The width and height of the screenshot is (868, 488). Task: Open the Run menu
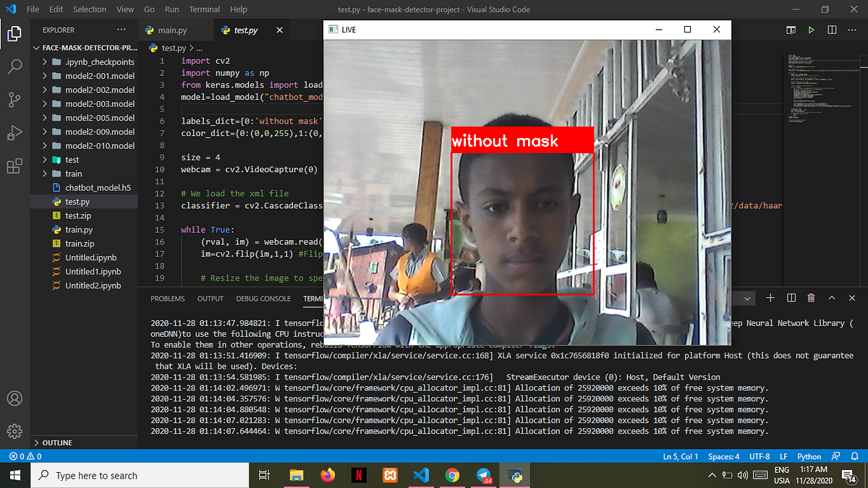(171, 9)
